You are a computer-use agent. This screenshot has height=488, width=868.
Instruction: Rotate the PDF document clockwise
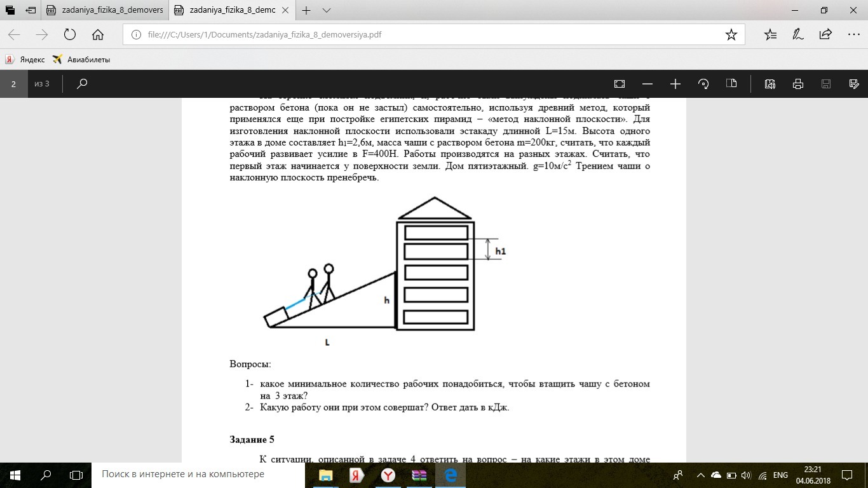(x=703, y=84)
